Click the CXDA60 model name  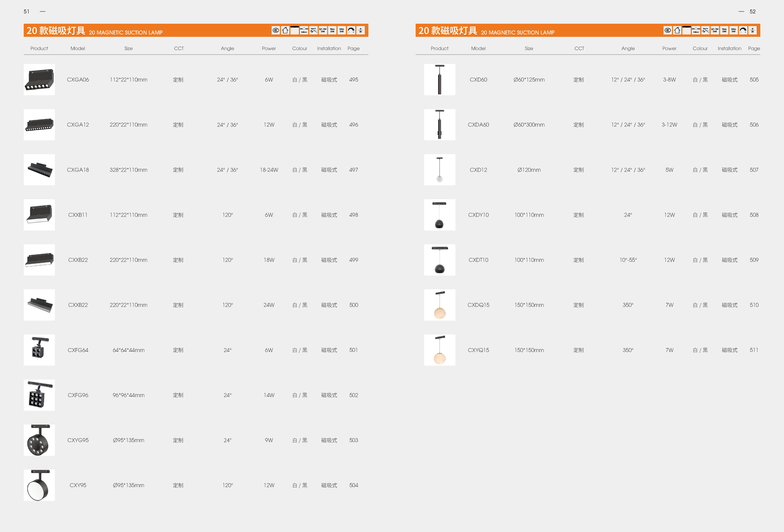coord(478,125)
